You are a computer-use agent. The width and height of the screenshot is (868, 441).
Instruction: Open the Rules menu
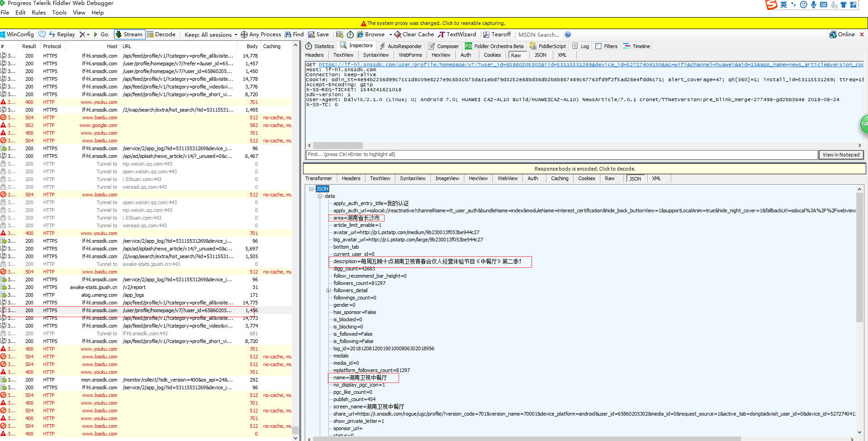coord(39,13)
